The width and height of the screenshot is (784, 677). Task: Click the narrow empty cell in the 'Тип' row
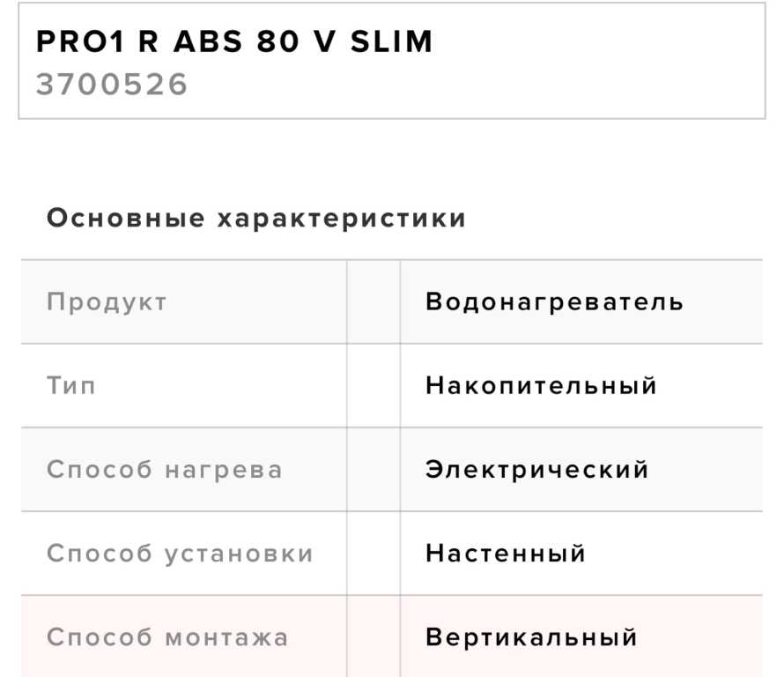pos(374,385)
